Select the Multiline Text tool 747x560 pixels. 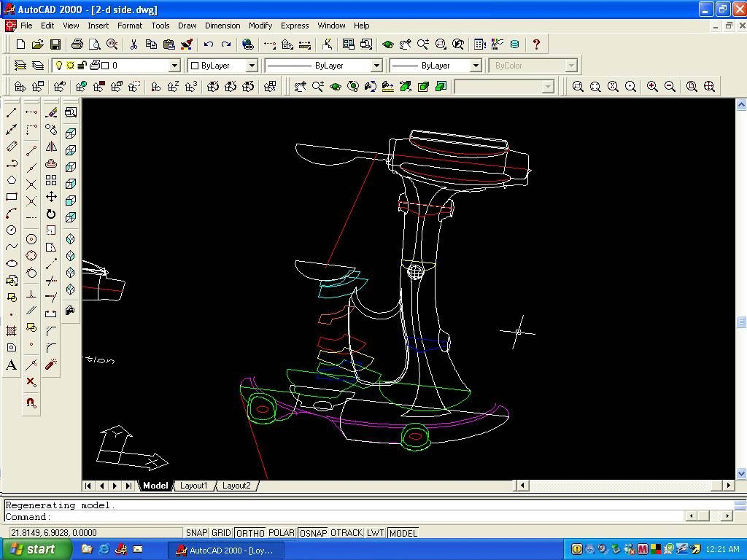click(12, 365)
